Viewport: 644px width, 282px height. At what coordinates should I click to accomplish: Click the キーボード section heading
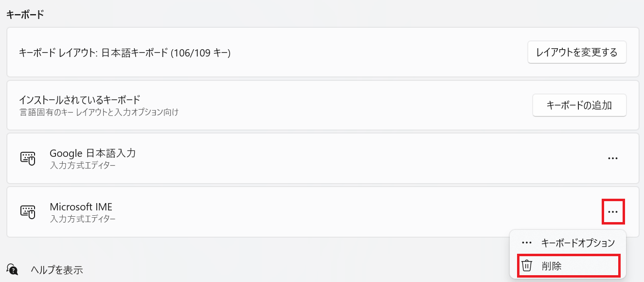25,15
